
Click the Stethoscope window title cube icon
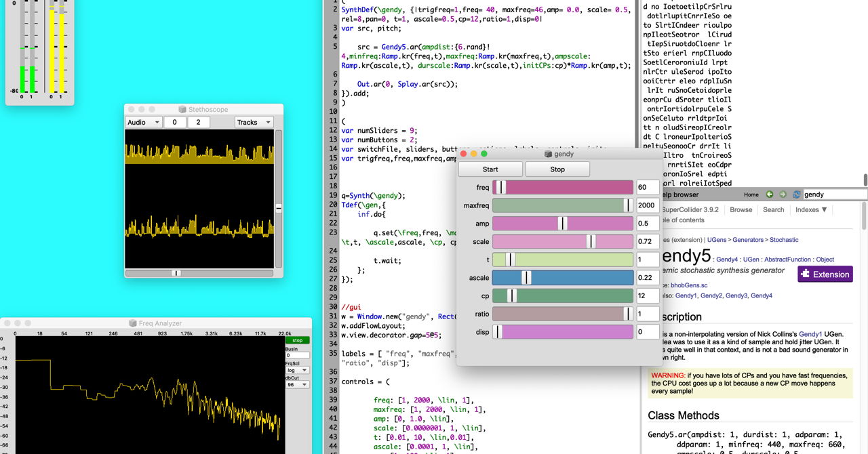182,110
